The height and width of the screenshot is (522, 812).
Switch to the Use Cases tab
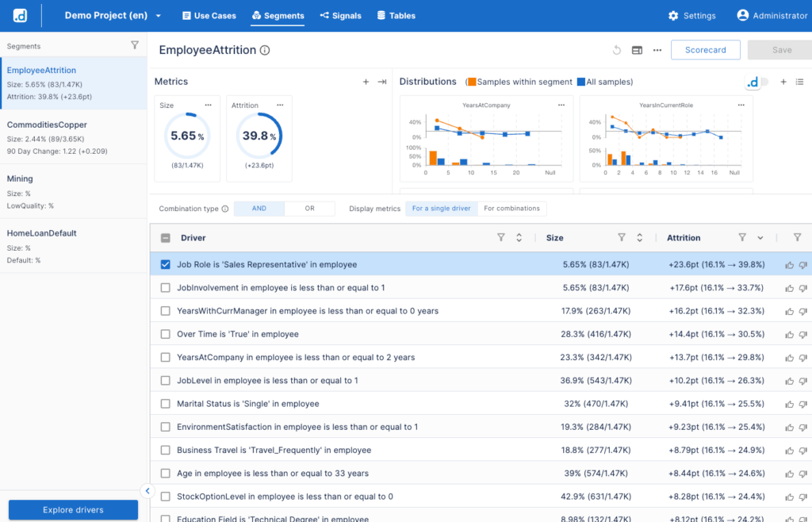click(209, 15)
